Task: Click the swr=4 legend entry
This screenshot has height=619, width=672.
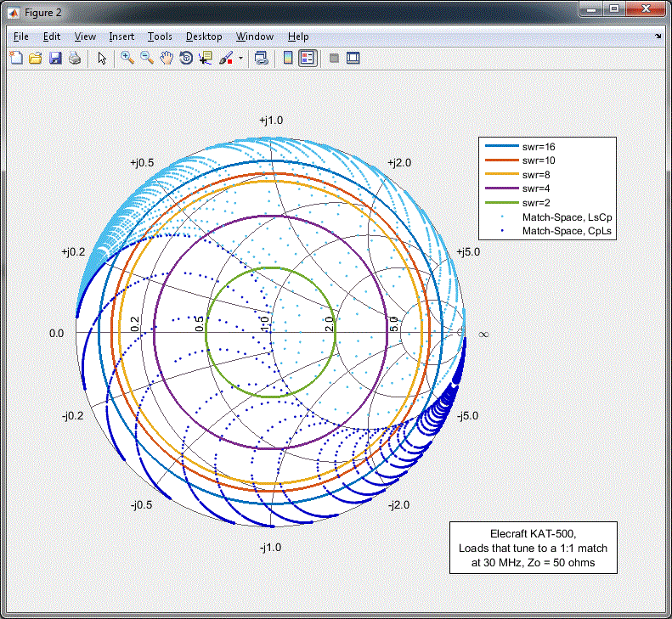Action: [536, 189]
